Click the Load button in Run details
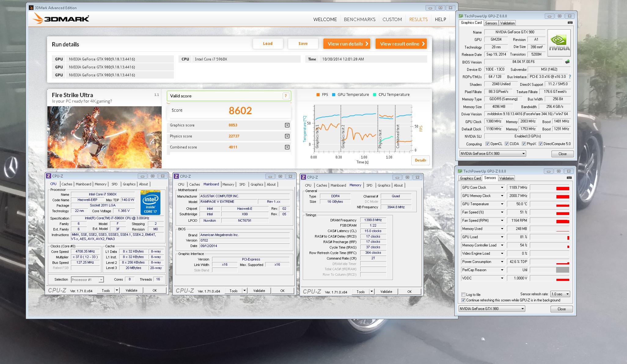This screenshot has width=627, height=364. coord(268,44)
